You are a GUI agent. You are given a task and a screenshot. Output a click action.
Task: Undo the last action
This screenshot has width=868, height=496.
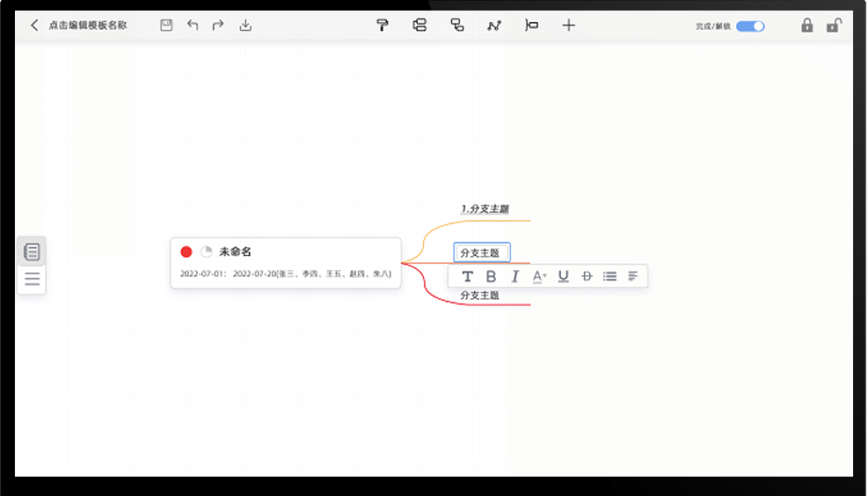pyautogui.click(x=193, y=25)
